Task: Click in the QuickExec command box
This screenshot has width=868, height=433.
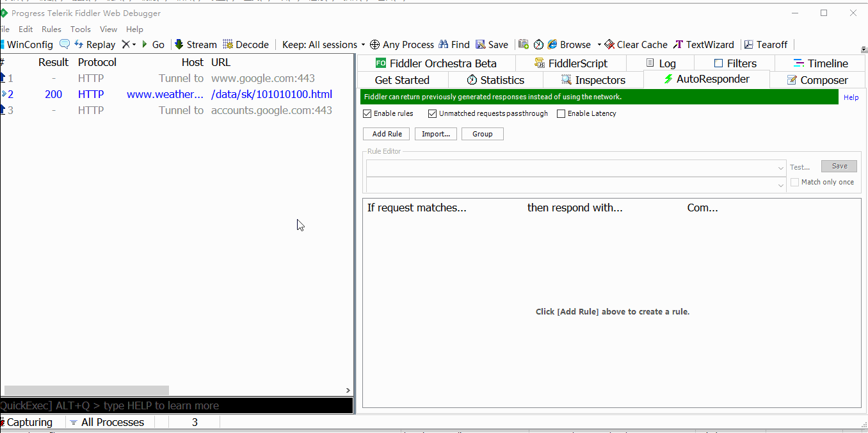Action: (x=176, y=405)
